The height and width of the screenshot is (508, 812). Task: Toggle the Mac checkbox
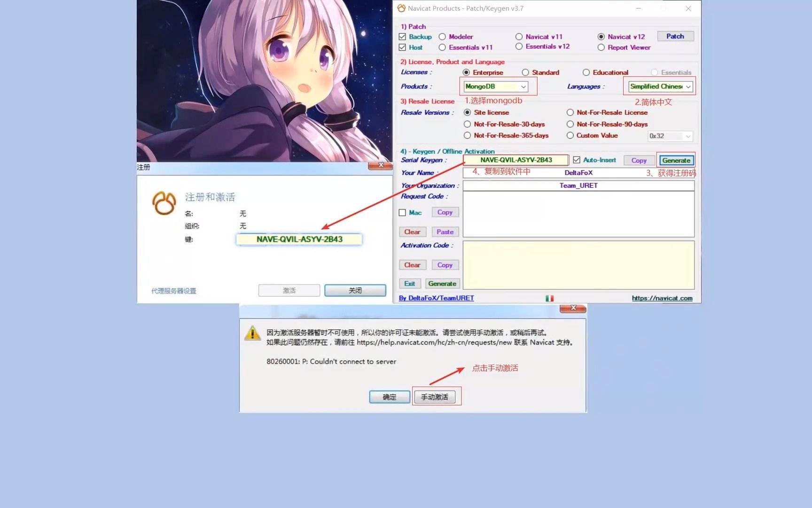click(x=402, y=212)
